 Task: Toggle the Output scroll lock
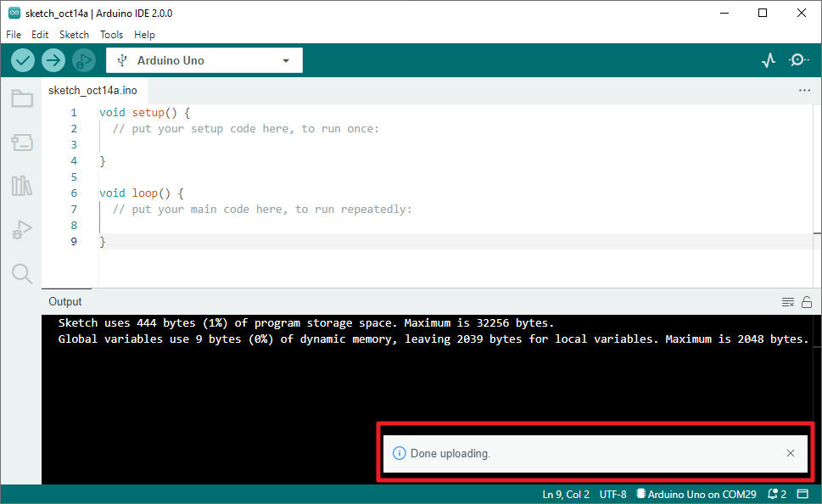point(807,302)
